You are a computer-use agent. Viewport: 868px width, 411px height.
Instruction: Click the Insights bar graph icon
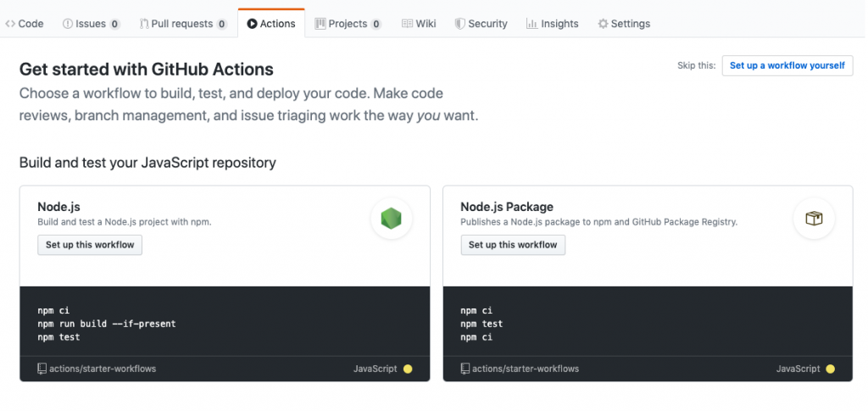pyautogui.click(x=532, y=24)
